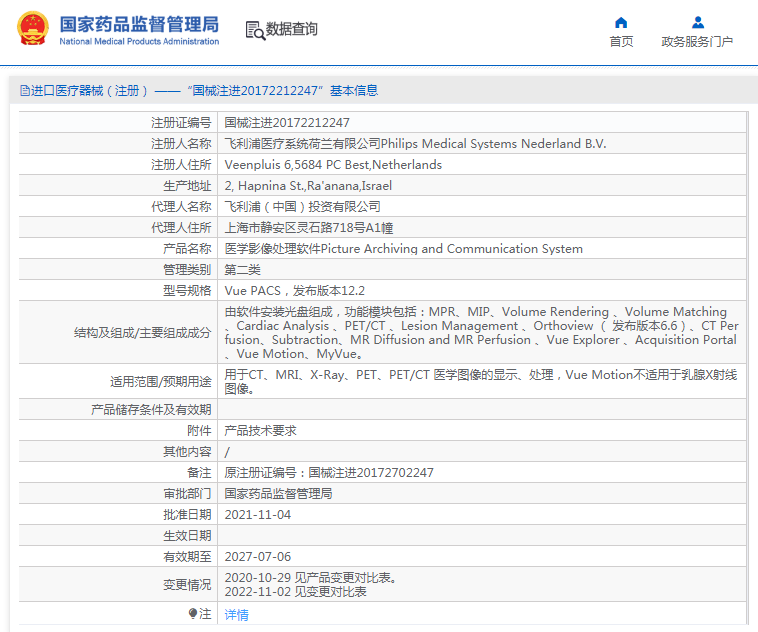The width and height of the screenshot is (758, 632).
Task: Click the NMPA national emblem logo
Action: pos(33,29)
